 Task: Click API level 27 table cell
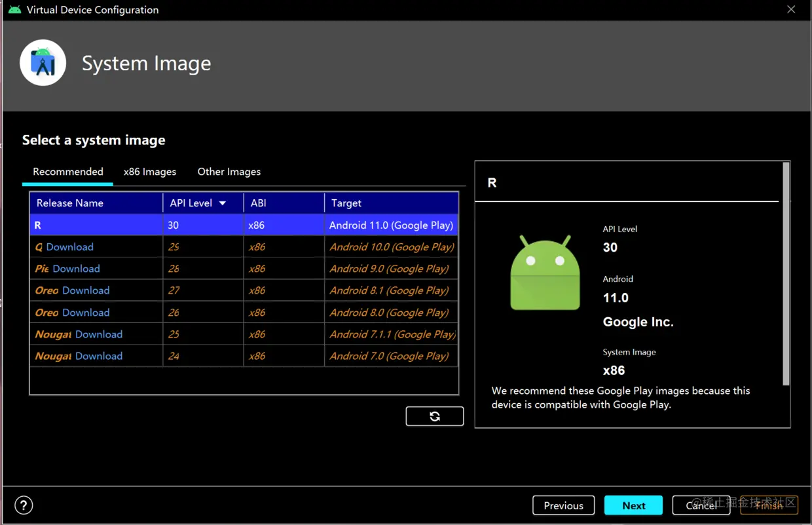203,290
